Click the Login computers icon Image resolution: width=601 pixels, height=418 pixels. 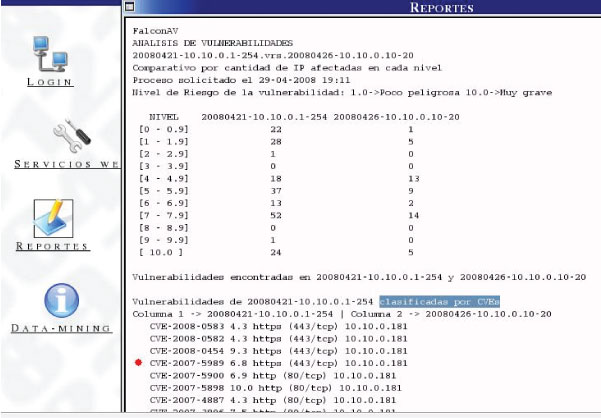[x=49, y=52]
